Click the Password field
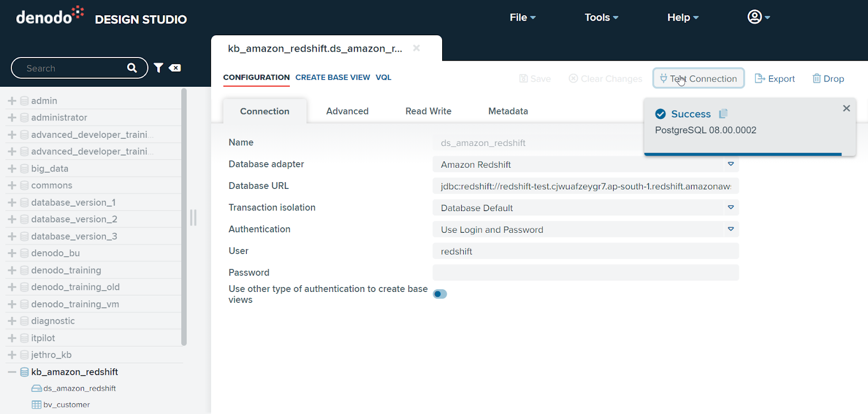Image resolution: width=868 pixels, height=414 pixels. (586, 272)
